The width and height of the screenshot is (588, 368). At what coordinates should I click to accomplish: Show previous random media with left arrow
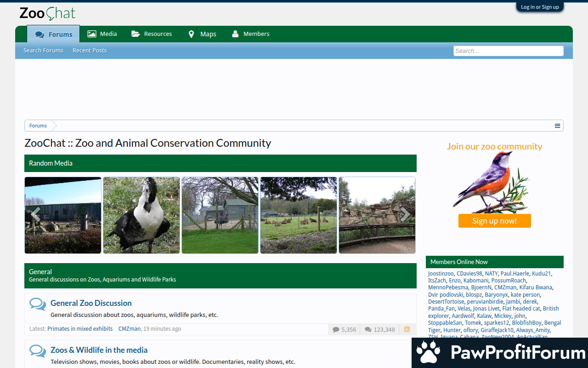tap(35, 215)
